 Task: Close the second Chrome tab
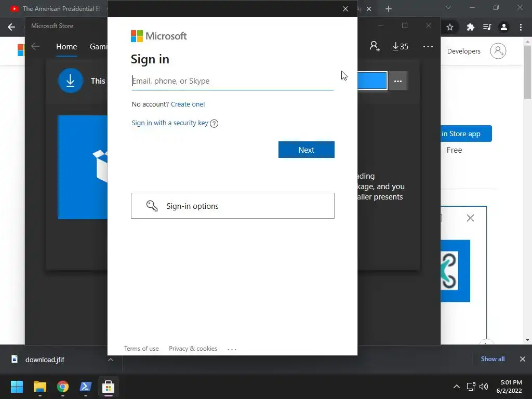pyautogui.click(x=369, y=9)
